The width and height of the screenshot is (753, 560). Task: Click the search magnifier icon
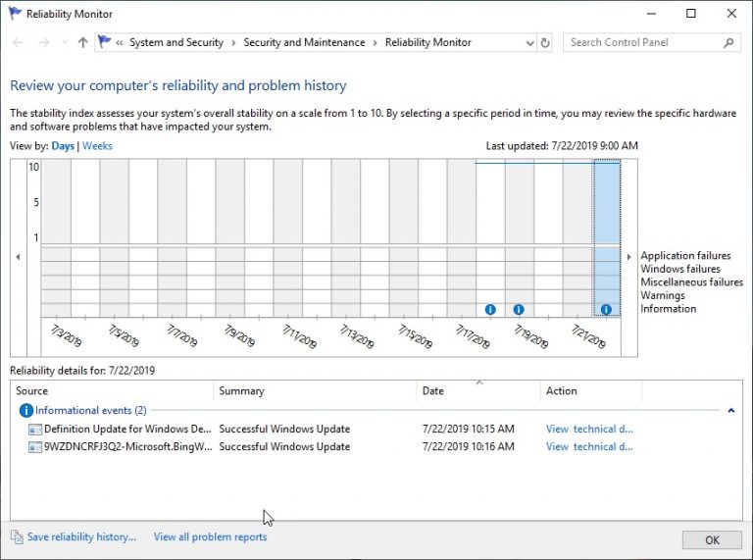[728, 43]
